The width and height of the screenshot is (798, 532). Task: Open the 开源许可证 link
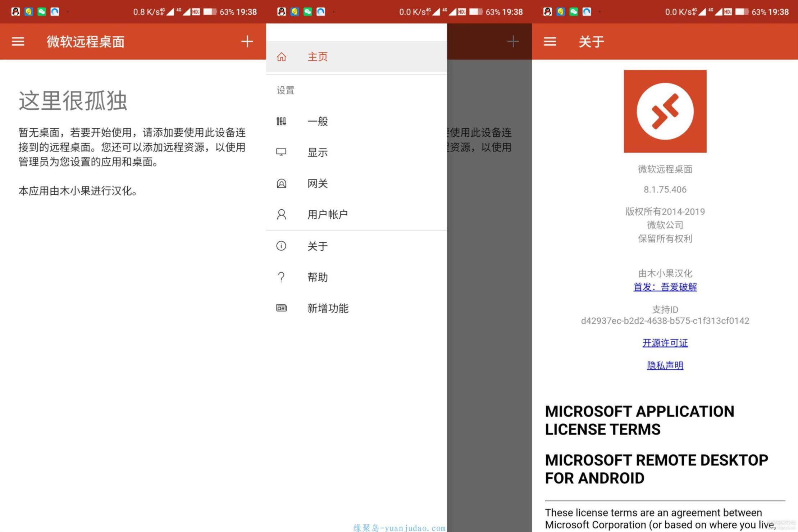[665, 343]
